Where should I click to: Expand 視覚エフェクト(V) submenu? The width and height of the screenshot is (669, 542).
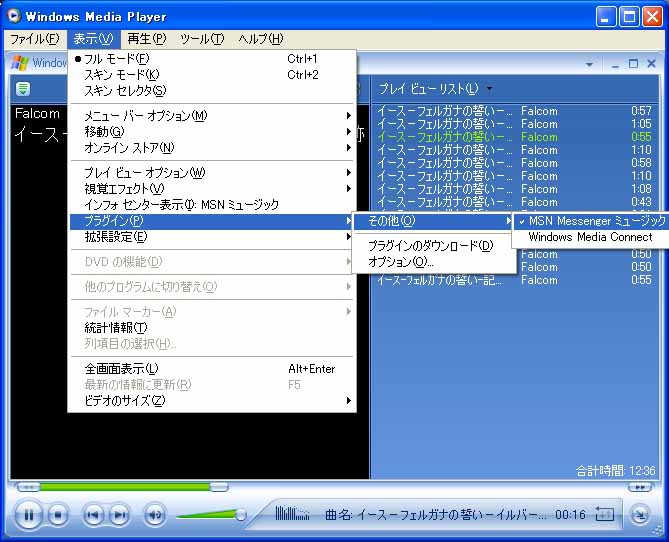[212, 189]
